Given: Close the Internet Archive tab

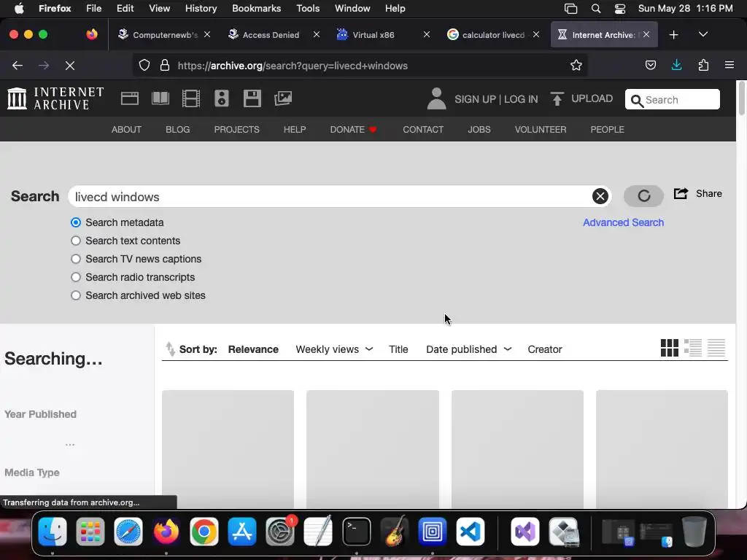Looking at the screenshot, I should (646, 34).
